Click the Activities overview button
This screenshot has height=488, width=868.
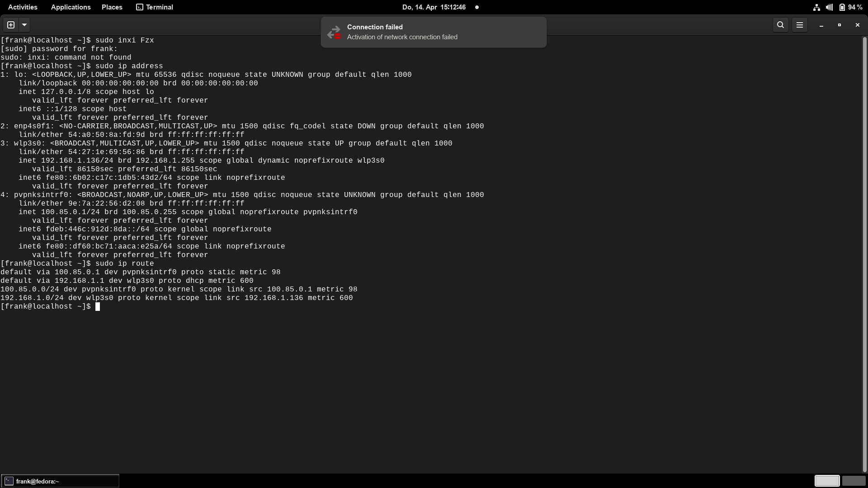point(23,7)
